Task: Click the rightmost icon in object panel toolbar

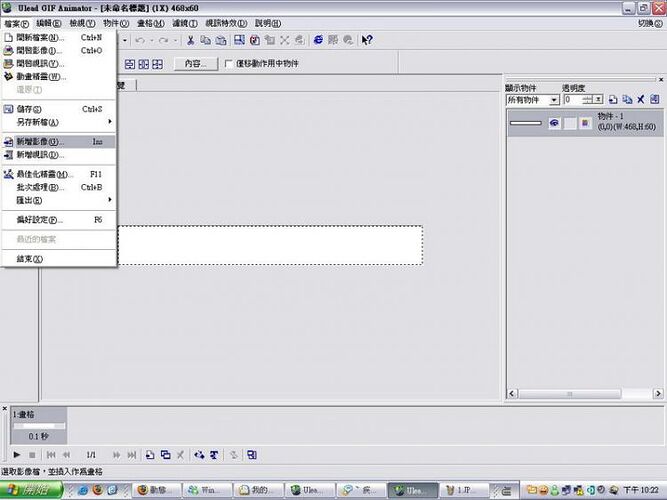Action: [655, 100]
